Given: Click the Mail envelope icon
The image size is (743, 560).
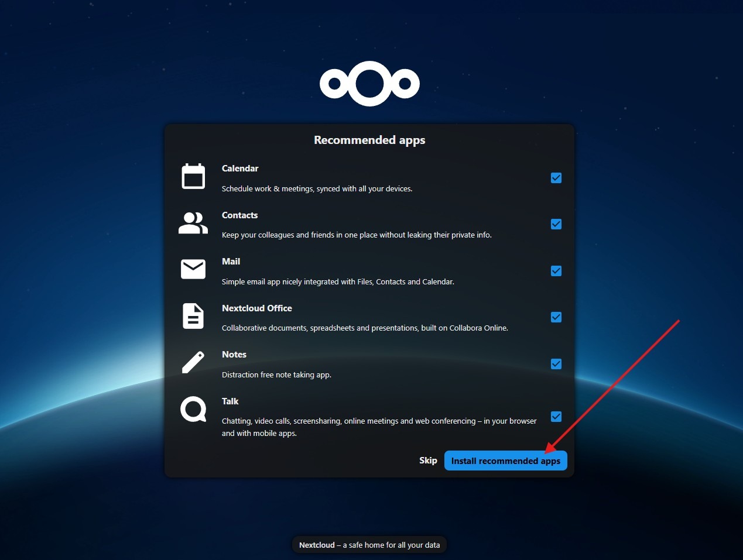Looking at the screenshot, I should pyautogui.click(x=193, y=269).
